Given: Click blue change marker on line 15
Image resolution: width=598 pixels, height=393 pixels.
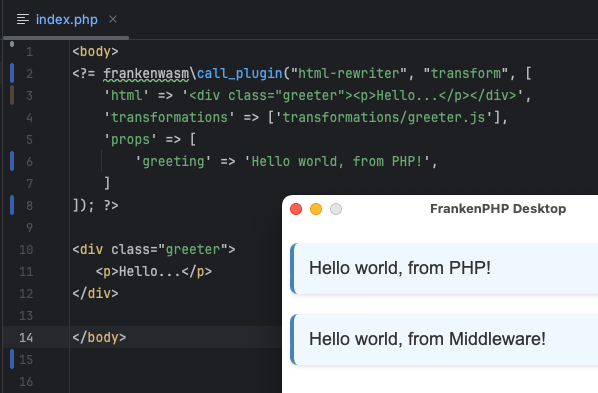Looking at the screenshot, I should click(12, 359).
